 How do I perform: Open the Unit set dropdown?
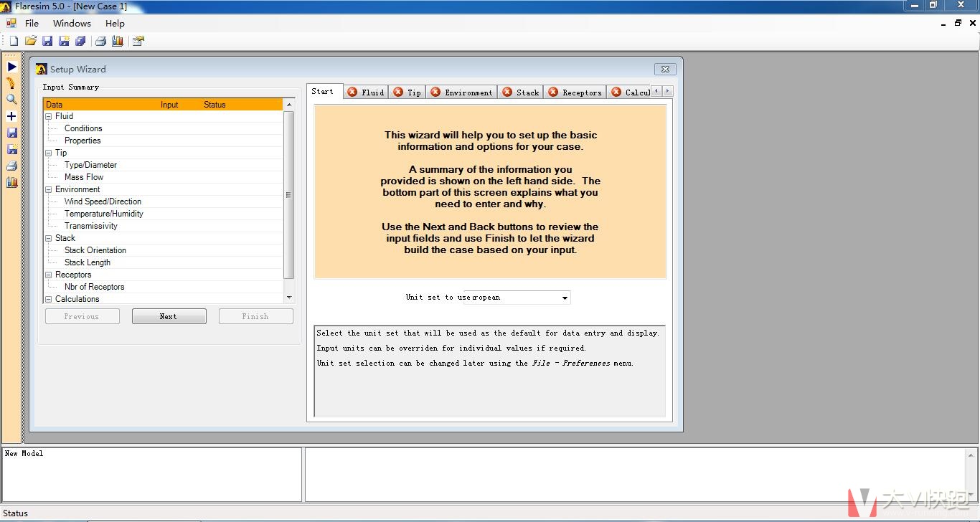coord(565,298)
